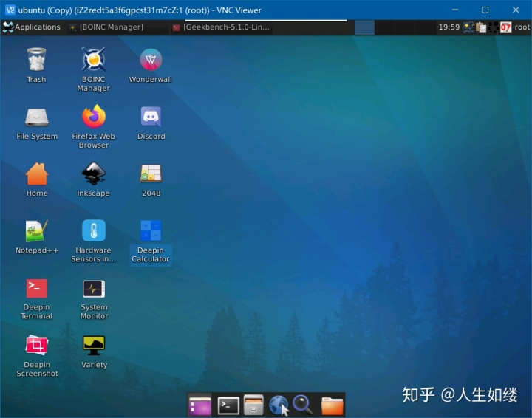Open the application finder magnifier icon
Image resolution: width=532 pixels, height=418 pixels.
303,405
